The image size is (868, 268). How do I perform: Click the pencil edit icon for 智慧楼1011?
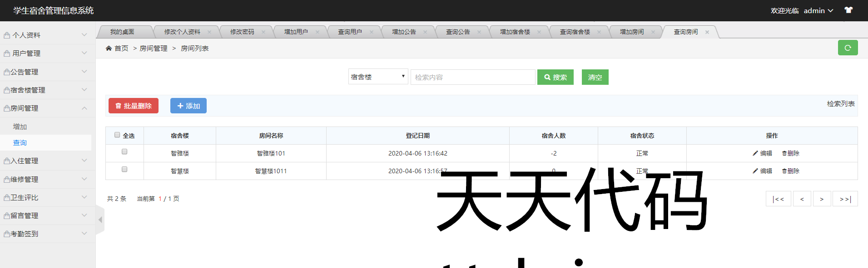pos(755,171)
